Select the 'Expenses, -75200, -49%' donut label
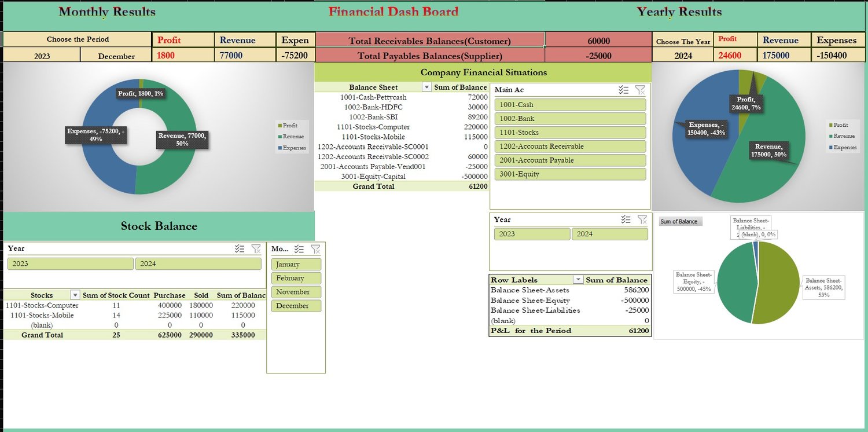Screen dimensions: 868x432 95,135
